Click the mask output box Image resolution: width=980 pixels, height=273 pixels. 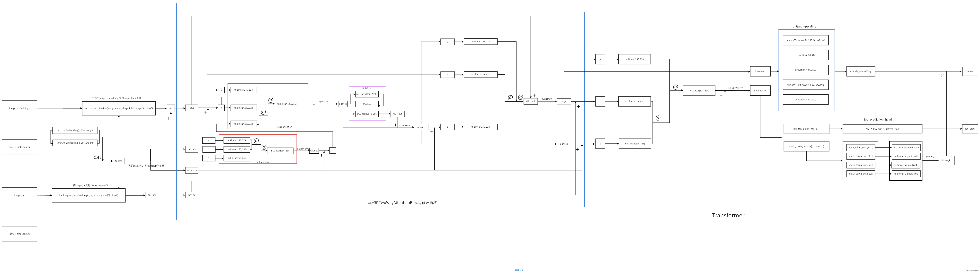tap(970, 71)
